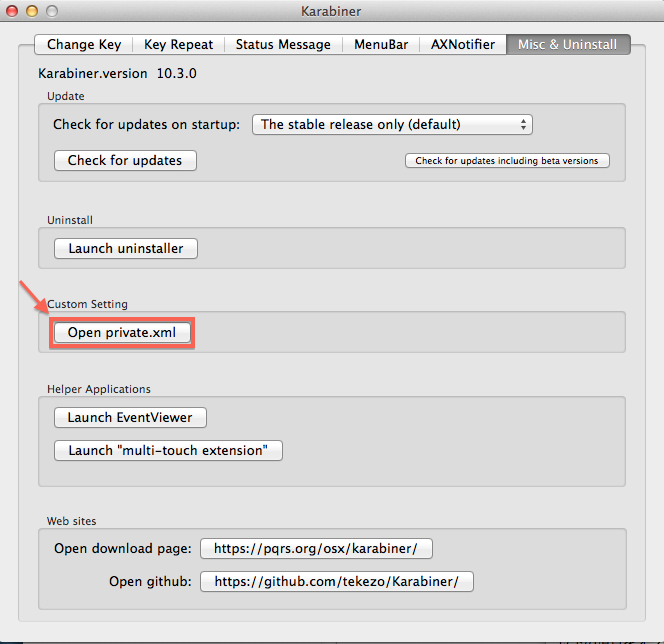Click the "Open download page:" label

(123, 549)
